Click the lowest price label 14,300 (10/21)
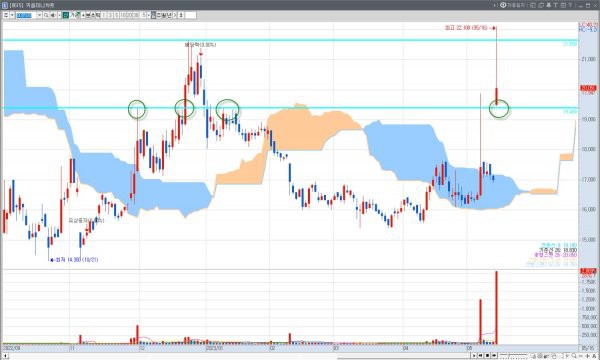The width and height of the screenshot is (600, 360). tap(77, 260)
